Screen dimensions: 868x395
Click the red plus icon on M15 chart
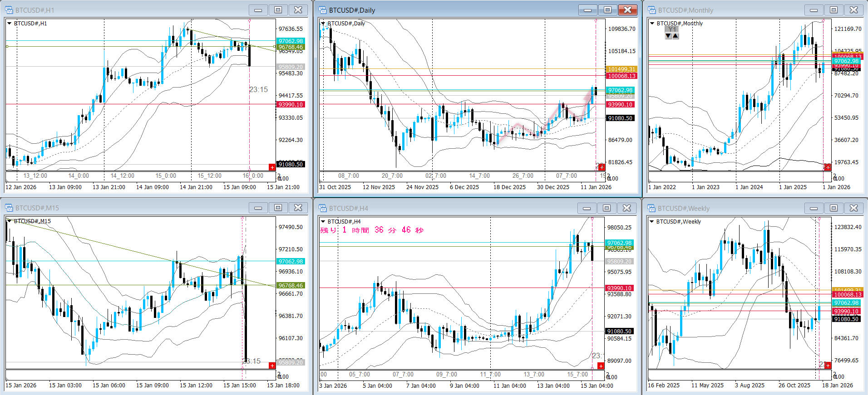coord(272,366)
